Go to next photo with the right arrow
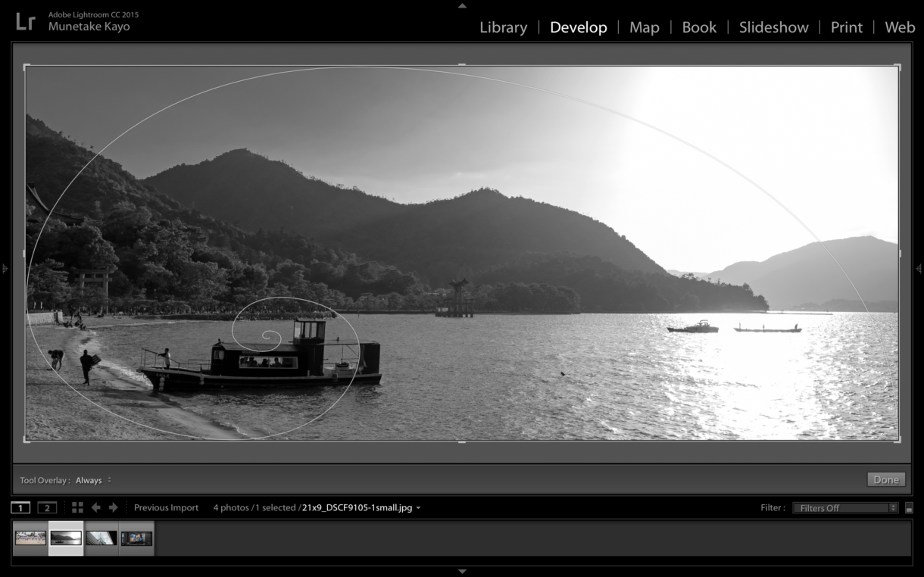 point(113,507)
